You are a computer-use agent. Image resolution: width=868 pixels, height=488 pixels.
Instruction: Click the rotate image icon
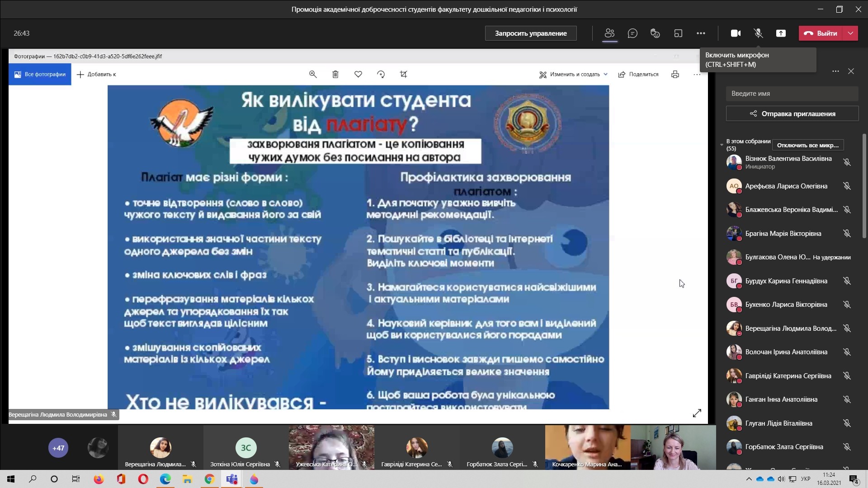[381, 74]
